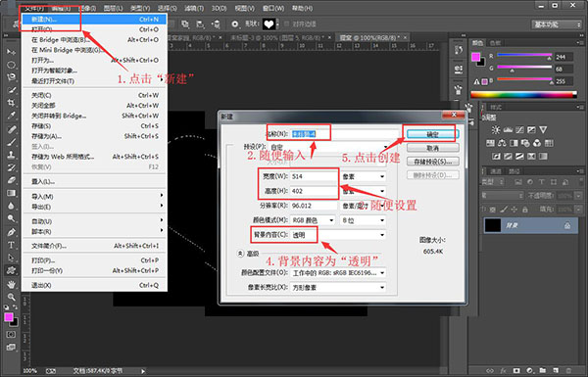Add an Invert adjustment
The image size is (588, 377).
point(496,156)
